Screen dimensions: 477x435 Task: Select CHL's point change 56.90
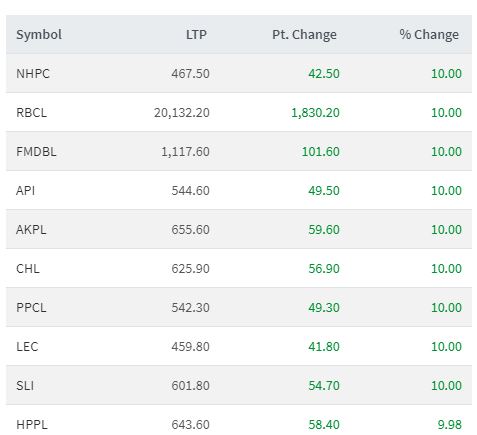point(324,269)
